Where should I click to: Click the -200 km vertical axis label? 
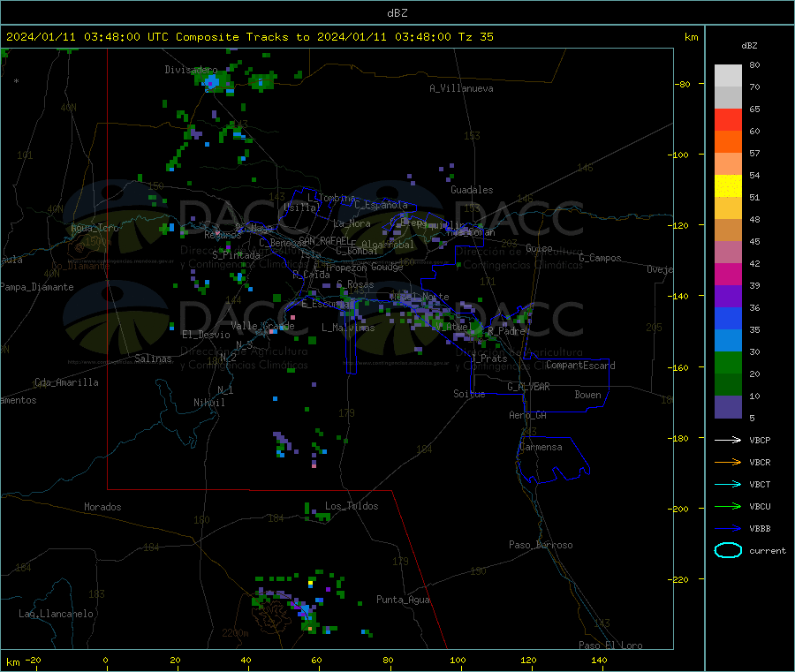click(x=678, y=509)
